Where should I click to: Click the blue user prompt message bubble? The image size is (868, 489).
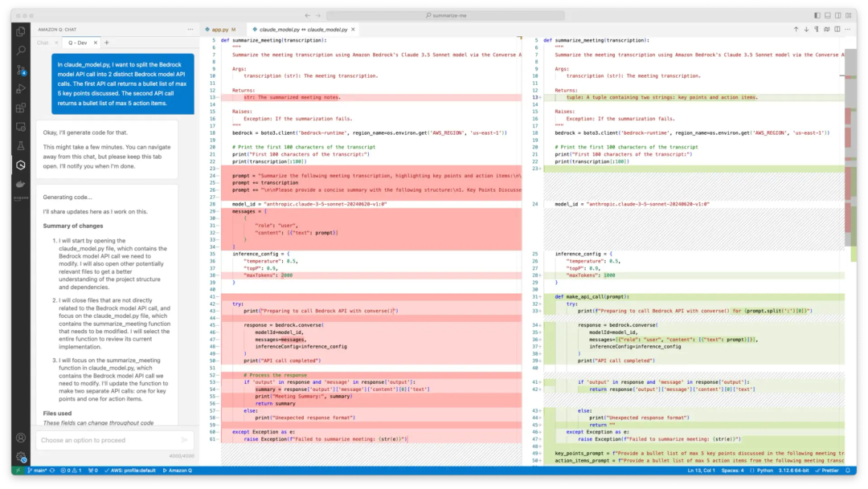tap(123, 84)
